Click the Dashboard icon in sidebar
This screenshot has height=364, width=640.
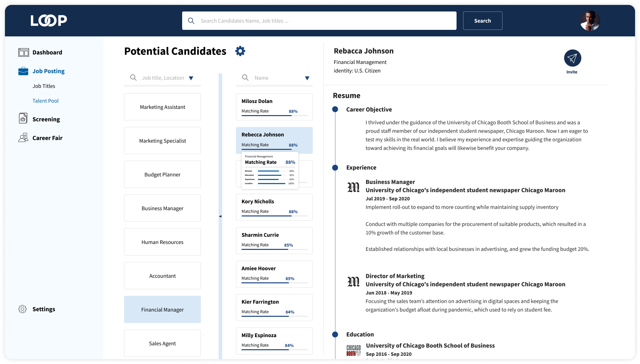pos(24,52)
